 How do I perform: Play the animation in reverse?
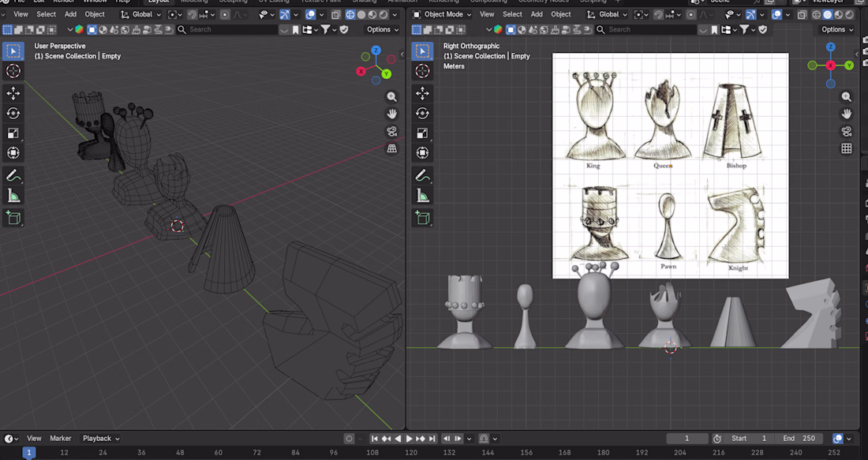coord(398,439)
